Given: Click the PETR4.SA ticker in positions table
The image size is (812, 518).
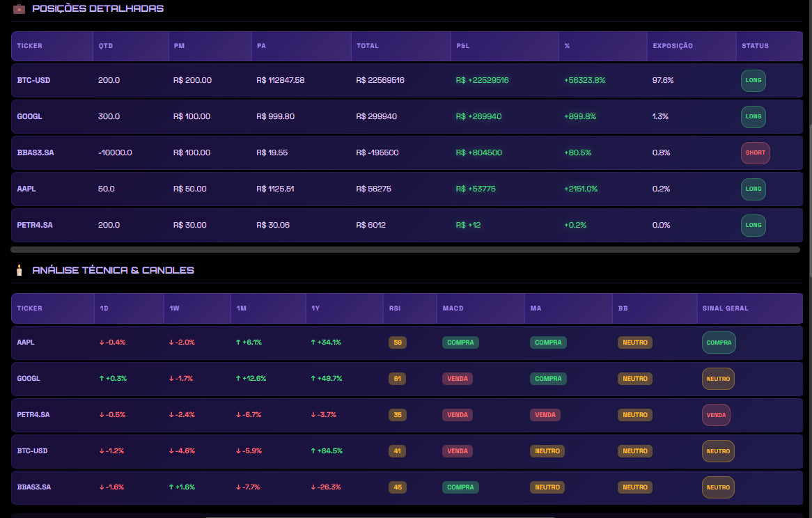Looking at the screenshot, I should click(33, 225).
